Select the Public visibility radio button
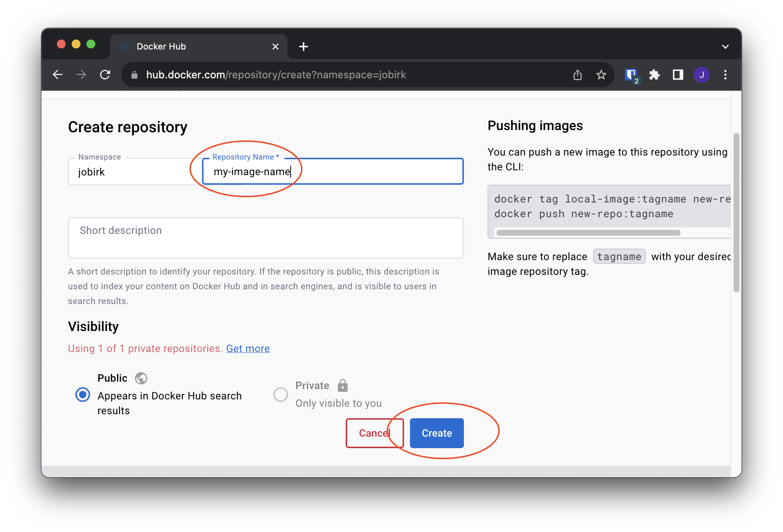The image size is (783, 532). [83, 395]
